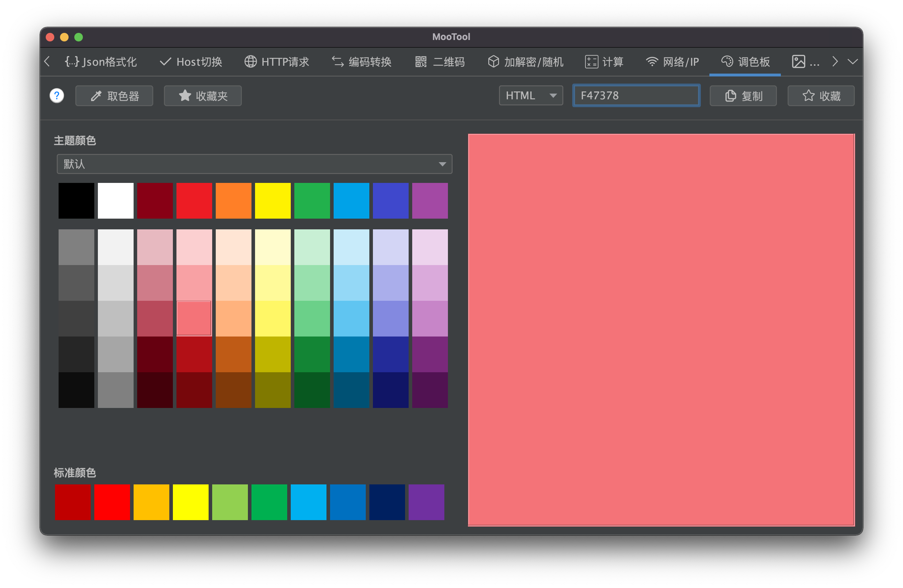The height and width of the screenshot is (588, 903).
Task: Open the 加解密/随机 tab
Action: (525, 61)
